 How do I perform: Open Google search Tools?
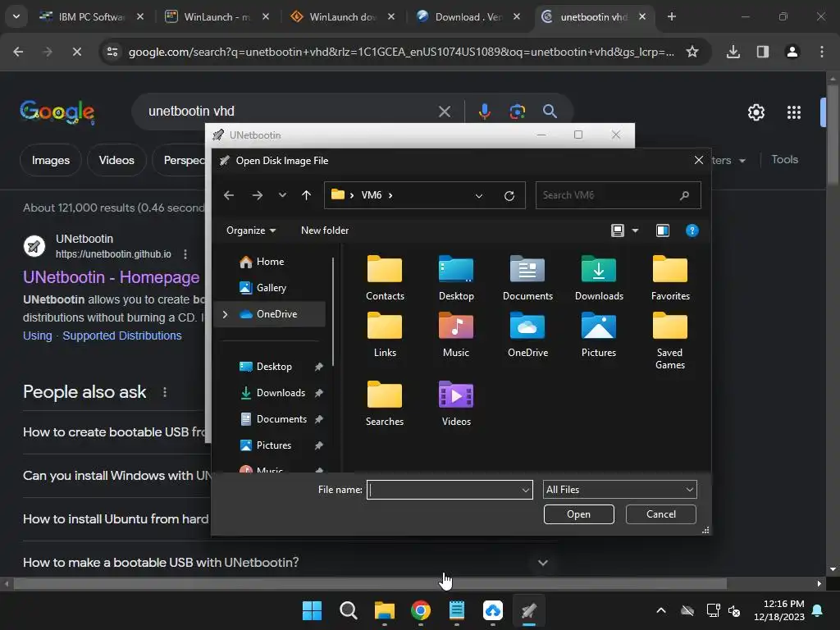coord(784,160)
